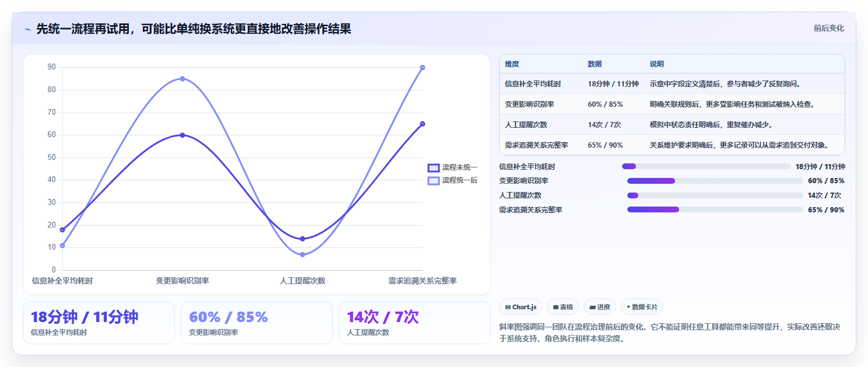The height and width of the screenshot is (367, 868).
Task: Toggle the 流程统一后 legend entry
Action: coord(452,181)
